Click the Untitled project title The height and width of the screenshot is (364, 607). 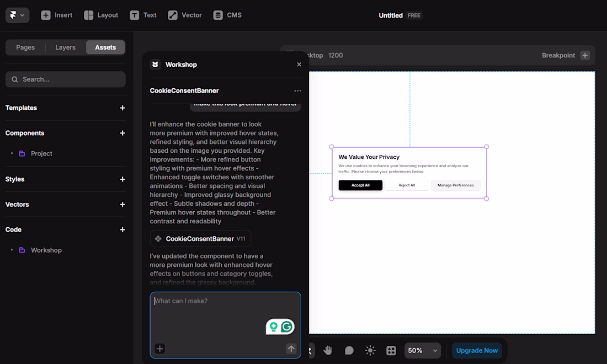pyautogui.click(x=391, y=15)
